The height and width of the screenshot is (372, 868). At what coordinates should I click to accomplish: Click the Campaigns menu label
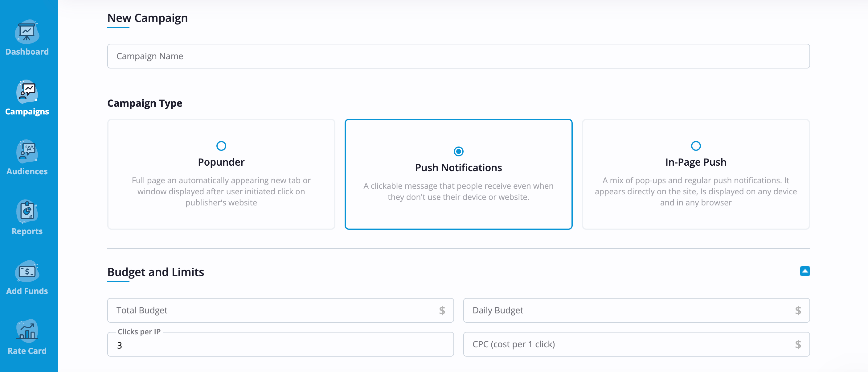pyautogui.click(x=27, y=111)
